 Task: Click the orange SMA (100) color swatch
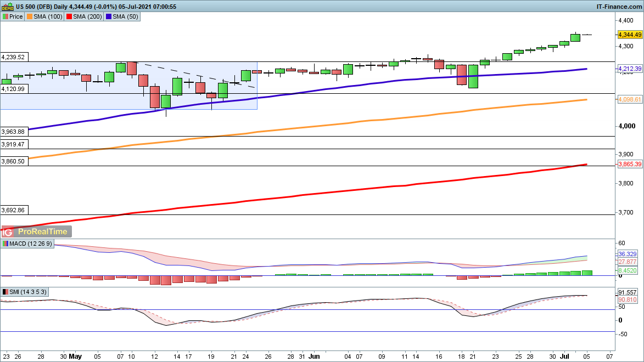[x=30, y=16]
